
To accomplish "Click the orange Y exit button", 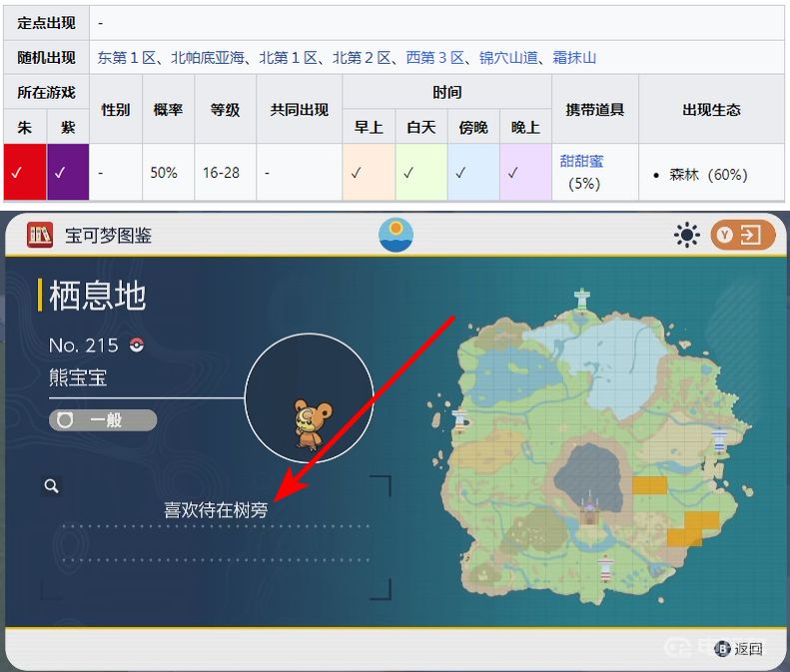I will coord(743,235).
